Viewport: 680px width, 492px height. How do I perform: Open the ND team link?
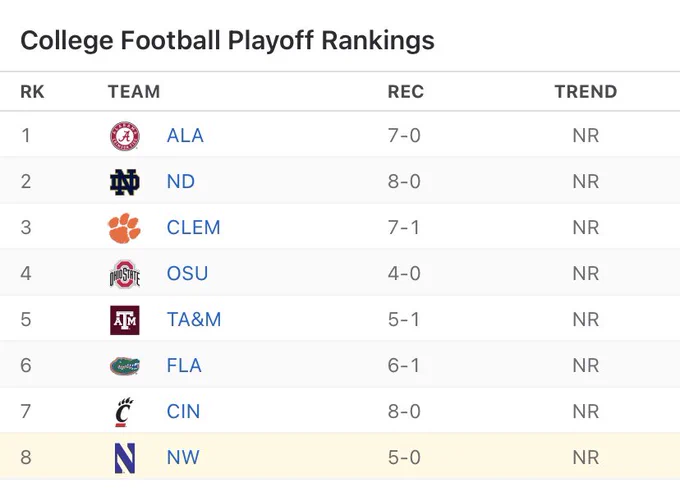pyautogui.click(x=181, y=182)
